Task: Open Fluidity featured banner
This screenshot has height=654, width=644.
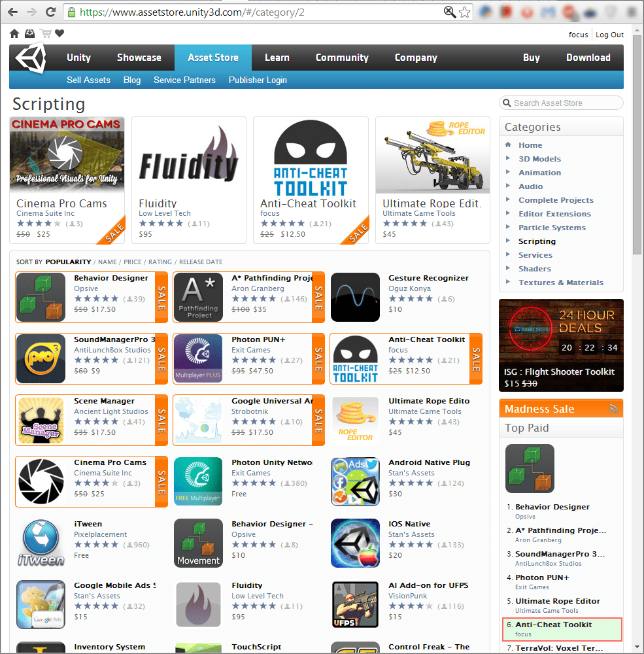Action: click(x=189, y=155)
